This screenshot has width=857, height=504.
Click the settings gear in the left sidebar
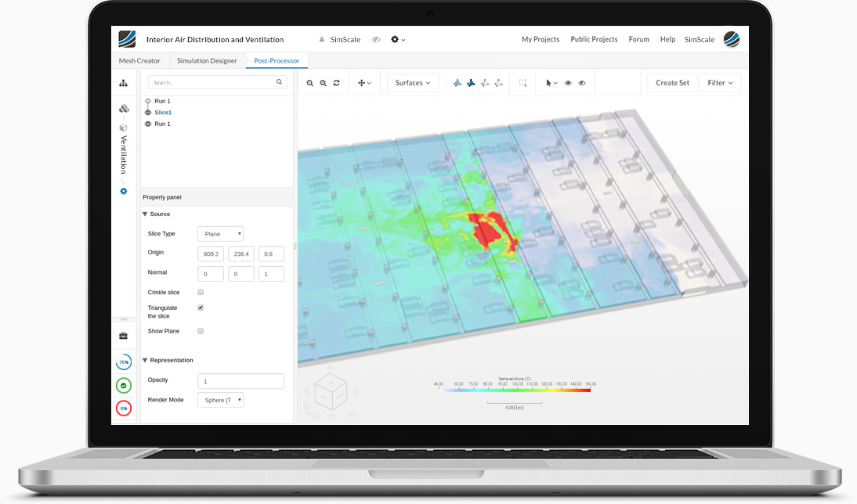123,190
